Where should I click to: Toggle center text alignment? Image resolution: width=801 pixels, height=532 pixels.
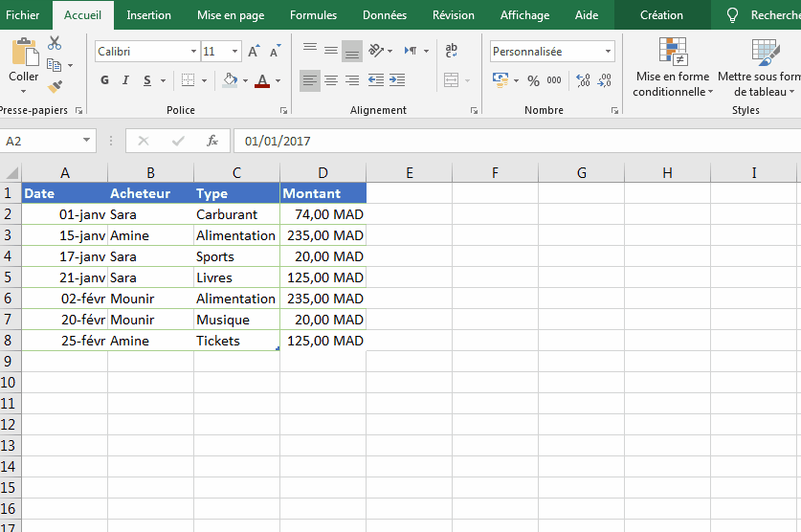pos(331,80)
